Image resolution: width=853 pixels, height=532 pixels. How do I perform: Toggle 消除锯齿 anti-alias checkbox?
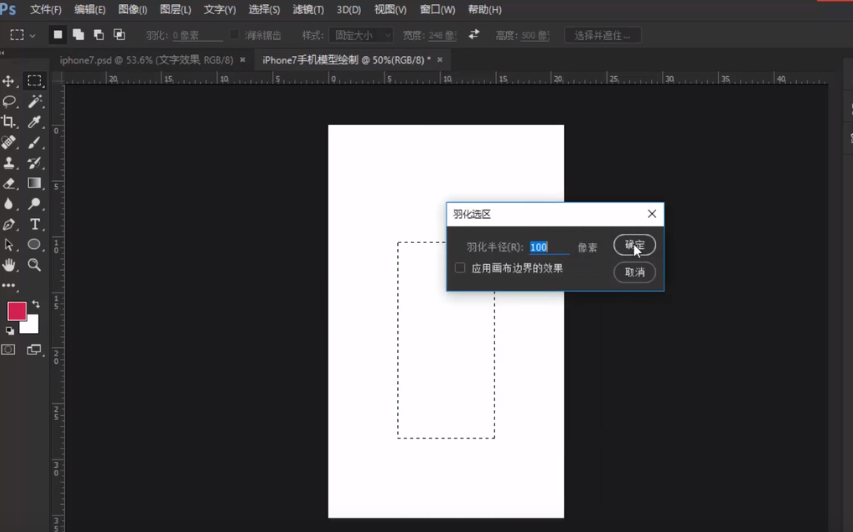[x=234, y=35]
